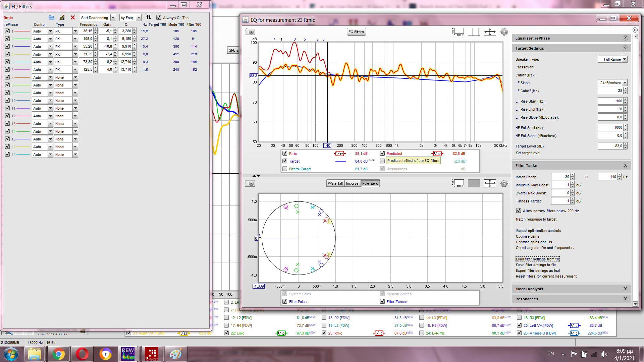Screen dimensions: 644x362
Task: Click the graph divider collapse arrows
Action: [256, 176]
